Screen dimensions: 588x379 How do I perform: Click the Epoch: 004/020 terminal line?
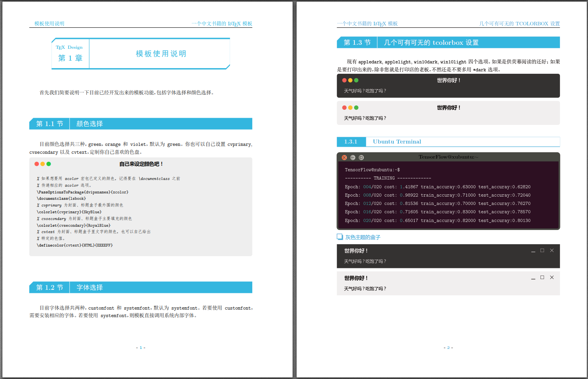[438, 187]
